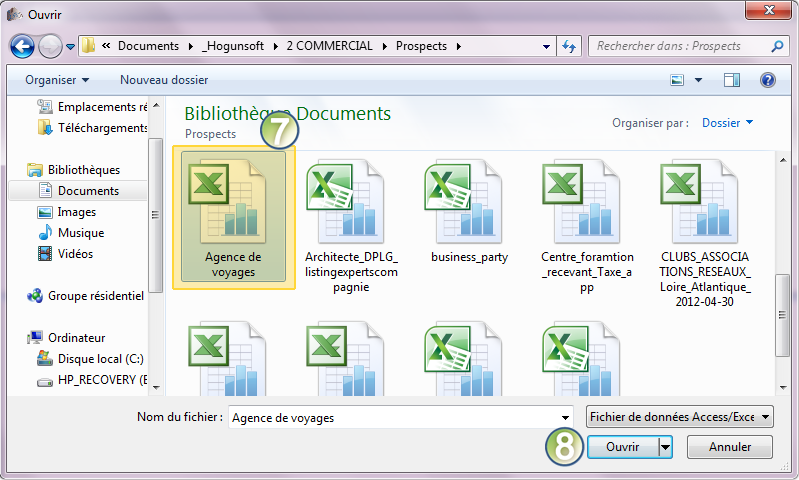
Task: Select the Agence de voyages Excel file
Action: click(233, 217)
